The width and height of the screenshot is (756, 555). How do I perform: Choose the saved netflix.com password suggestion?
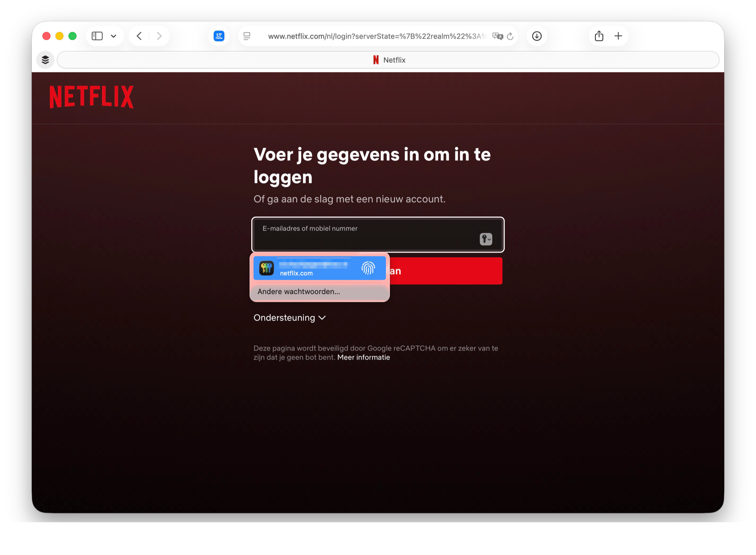click(319, 268)
